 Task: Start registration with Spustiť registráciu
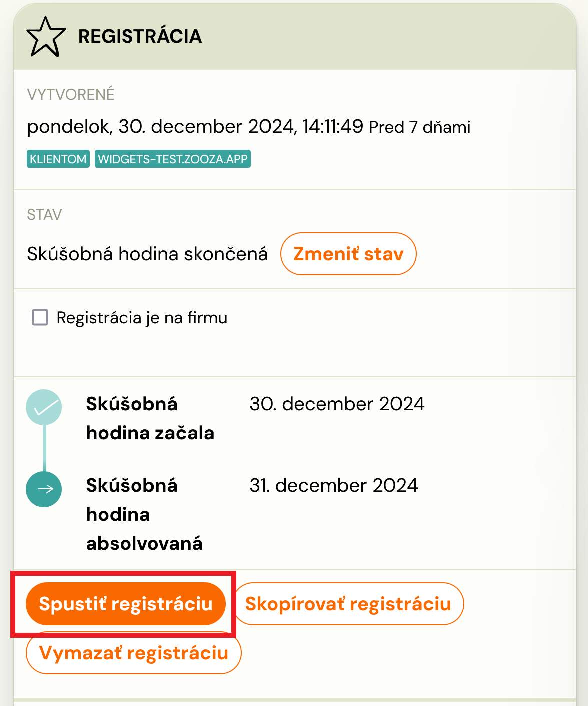[126, 604]
